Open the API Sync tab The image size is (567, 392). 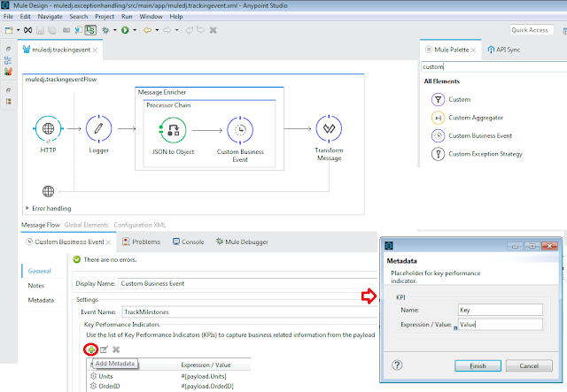(504, 50)
